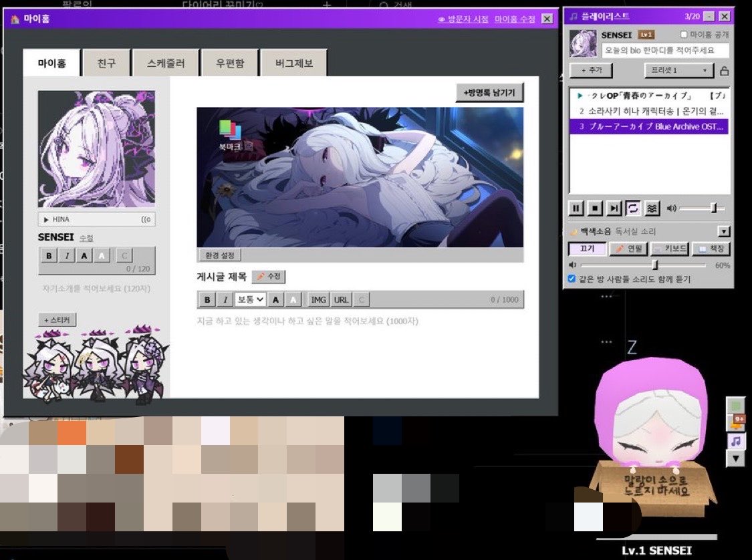Expand the 백색소음 dropdown arrow
Screen dimensions: 752x560
click(x=724, y=232)
